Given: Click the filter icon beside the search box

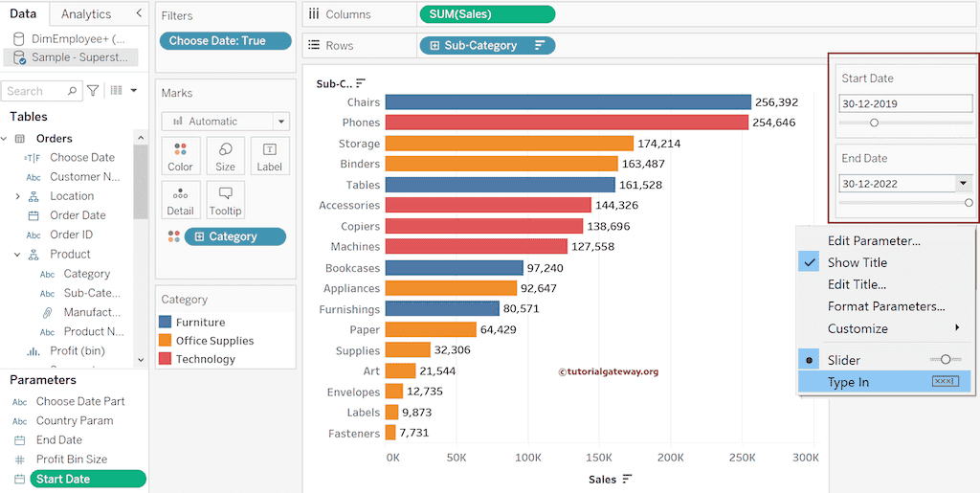Looking at the screenshot, I should [93, 91].
